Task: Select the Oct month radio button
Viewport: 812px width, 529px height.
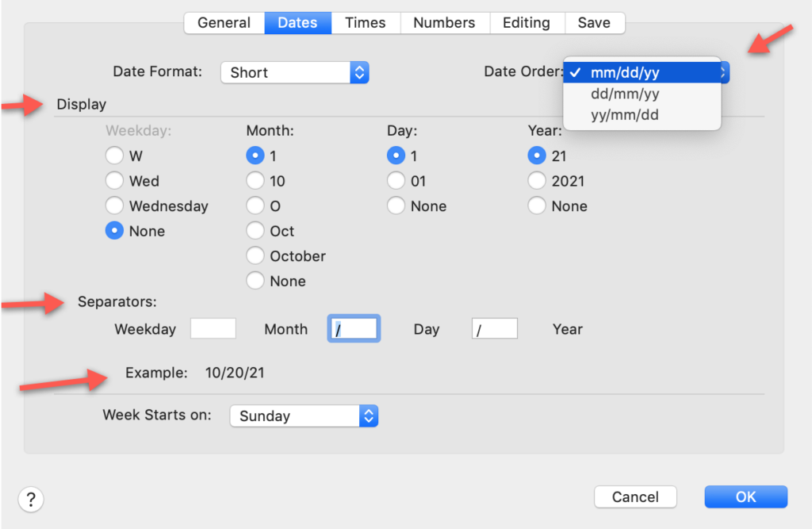Action: 255,232
